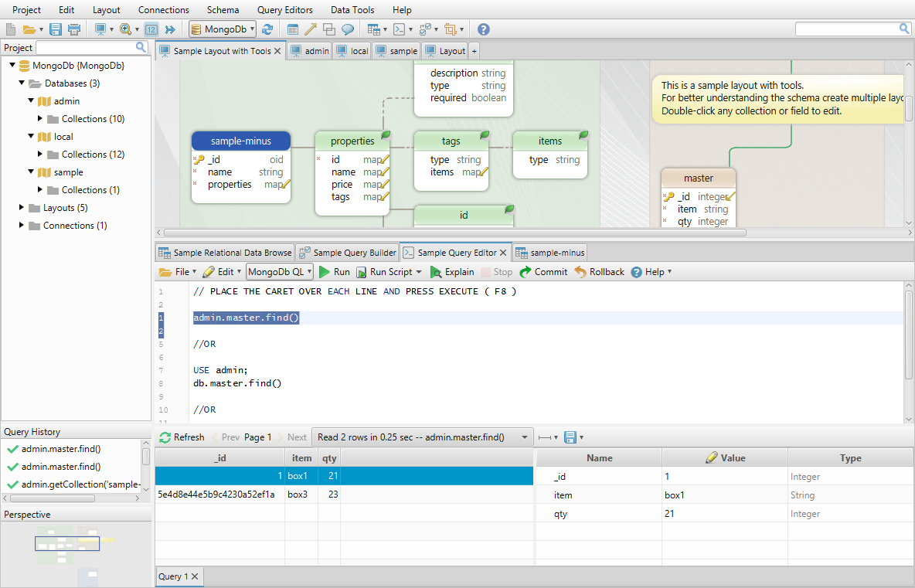Click the Query History horizontal scrollbar
Viewport: 915px width, 588px height.
tap(53, 498)
